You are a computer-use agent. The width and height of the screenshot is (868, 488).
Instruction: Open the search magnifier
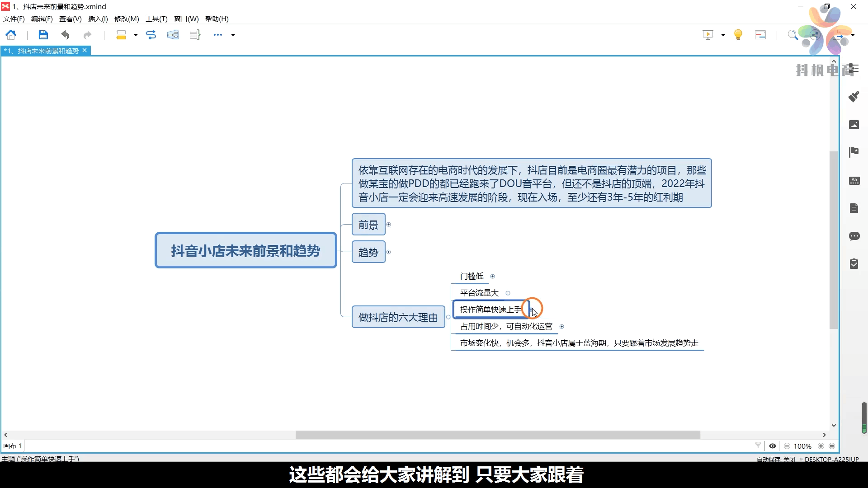tap(792, 35)
